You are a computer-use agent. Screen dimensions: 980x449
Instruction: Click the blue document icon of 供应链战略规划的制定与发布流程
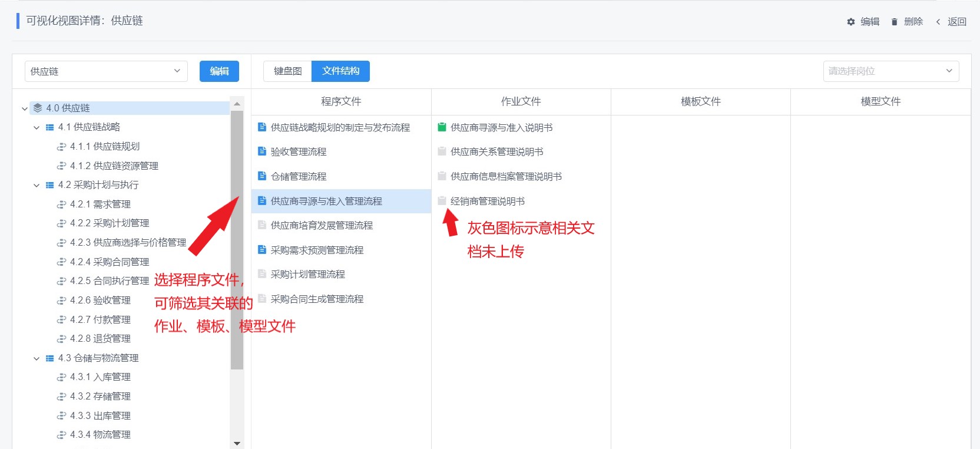(262, 127)
